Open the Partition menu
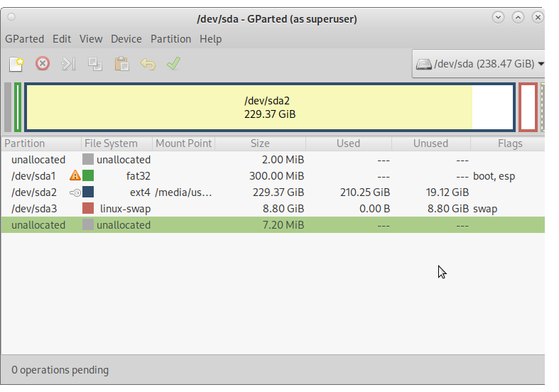This screenshot has width=559, height=392. coord(170,39)
